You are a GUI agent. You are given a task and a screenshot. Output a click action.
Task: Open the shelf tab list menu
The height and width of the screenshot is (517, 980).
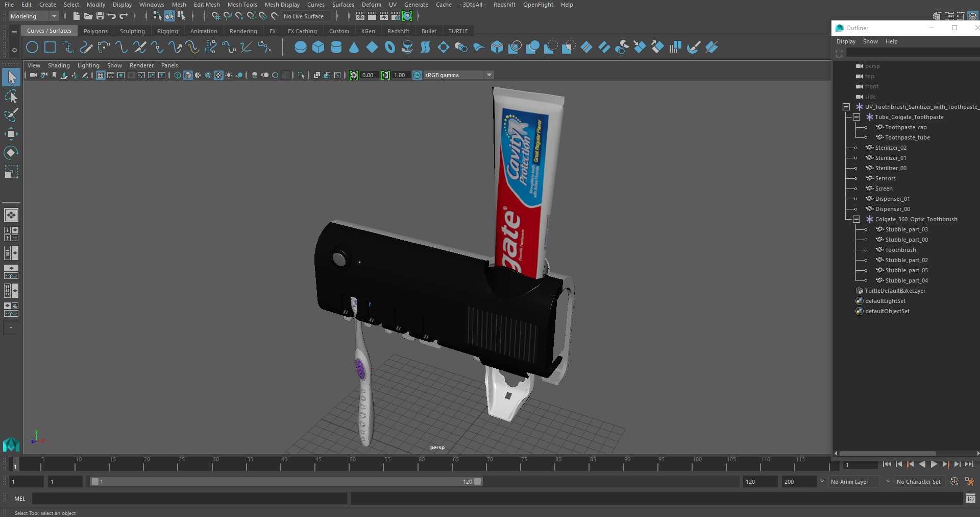pos(14,32)
